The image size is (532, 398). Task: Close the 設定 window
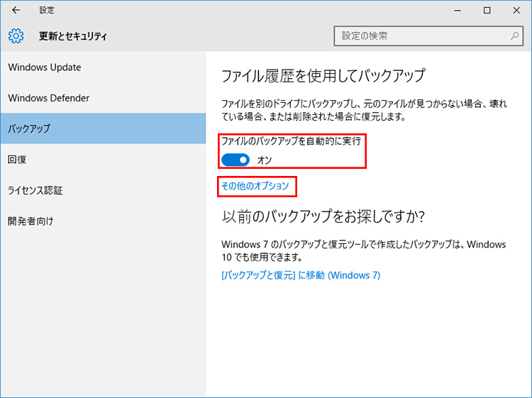point(518,11)
